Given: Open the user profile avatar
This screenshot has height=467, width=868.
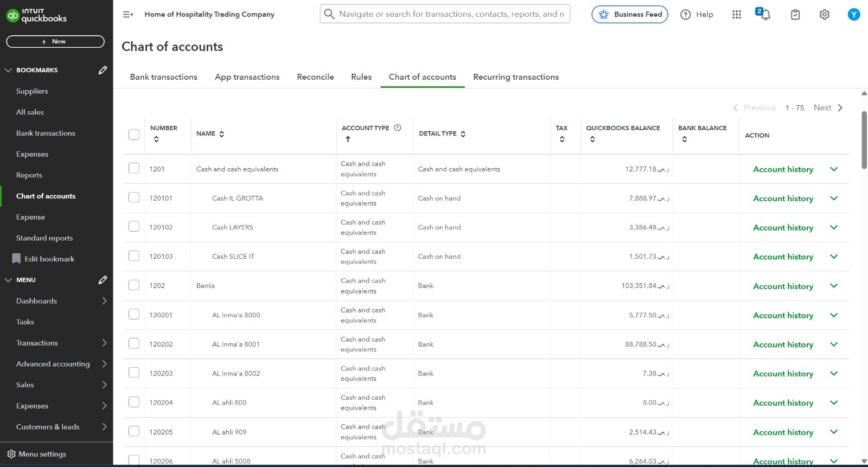Looking at the screenshot, I should 853,15.
